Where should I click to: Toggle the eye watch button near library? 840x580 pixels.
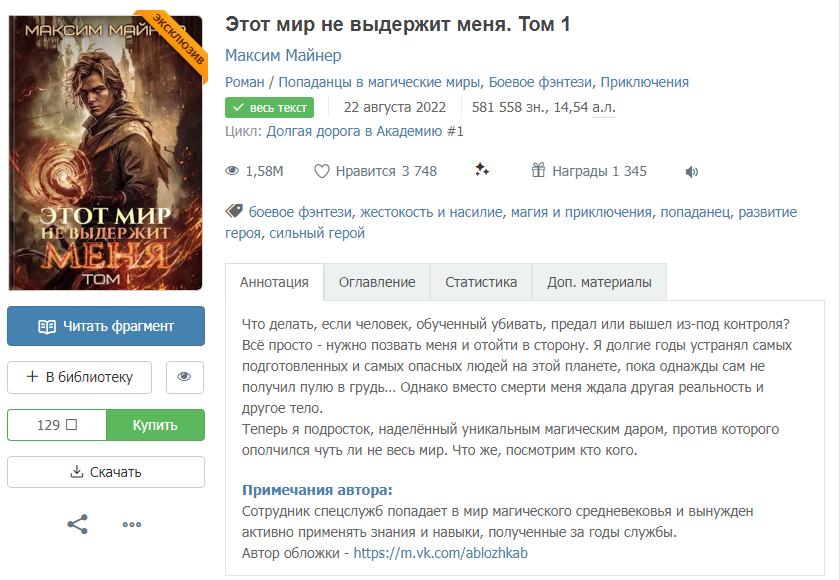tap(184, 377)
